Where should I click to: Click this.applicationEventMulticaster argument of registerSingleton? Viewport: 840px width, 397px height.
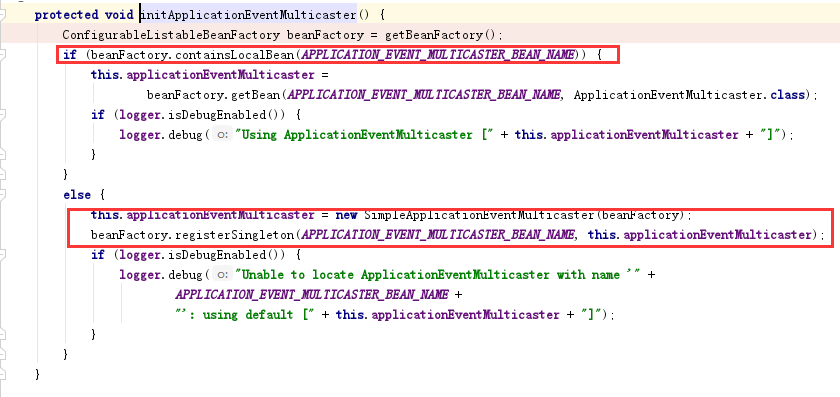(x=700, y=235)
